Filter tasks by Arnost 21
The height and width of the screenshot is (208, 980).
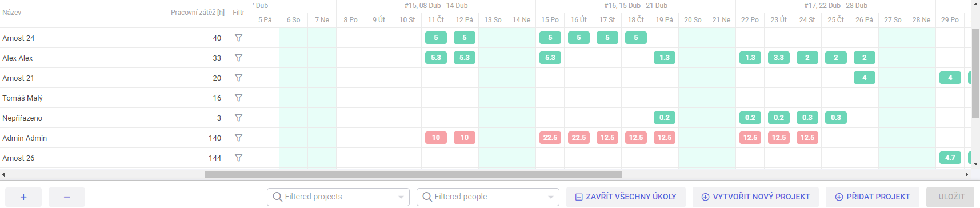[x=238, y=78]
